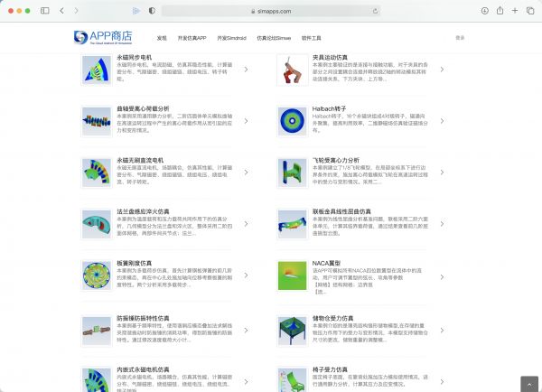Click the APP商店 logo icon
542x392 pixels.
click(x=81, y=37)
